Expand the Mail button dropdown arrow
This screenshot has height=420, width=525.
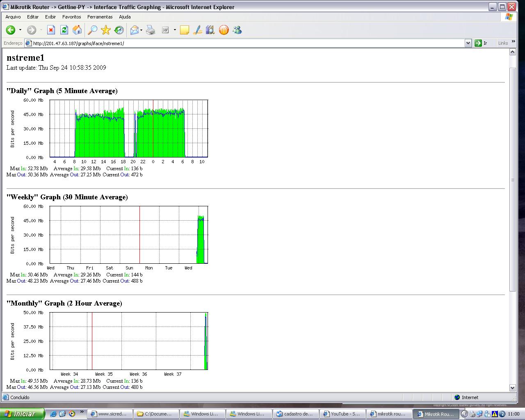tap(141, 30)
